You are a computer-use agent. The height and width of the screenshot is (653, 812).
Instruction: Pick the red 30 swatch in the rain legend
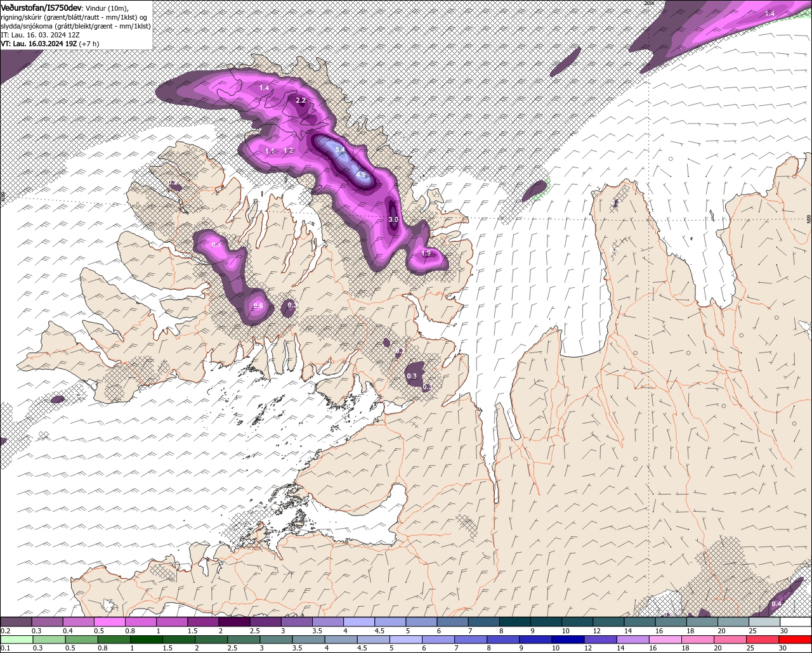point(796,640)
